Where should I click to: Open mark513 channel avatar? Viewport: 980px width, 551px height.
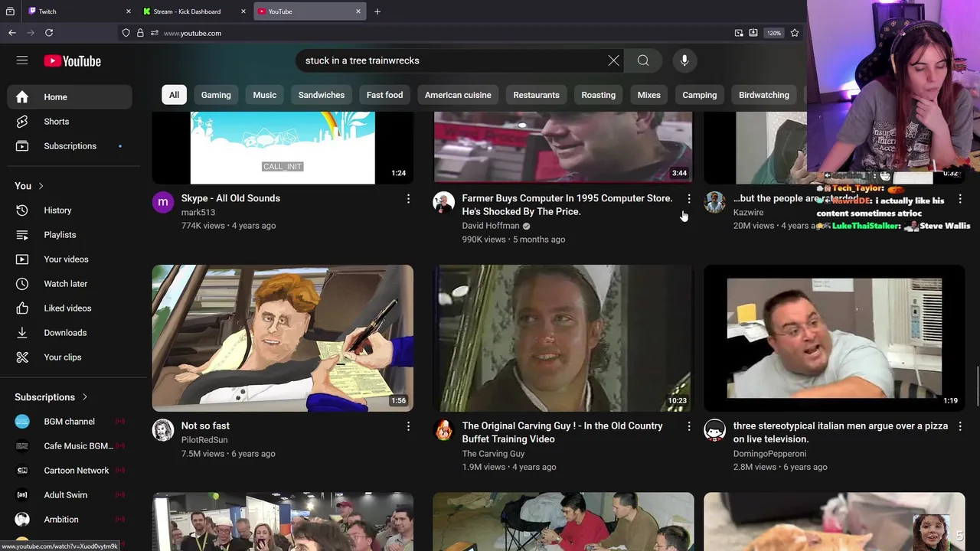tap(163, 202)
